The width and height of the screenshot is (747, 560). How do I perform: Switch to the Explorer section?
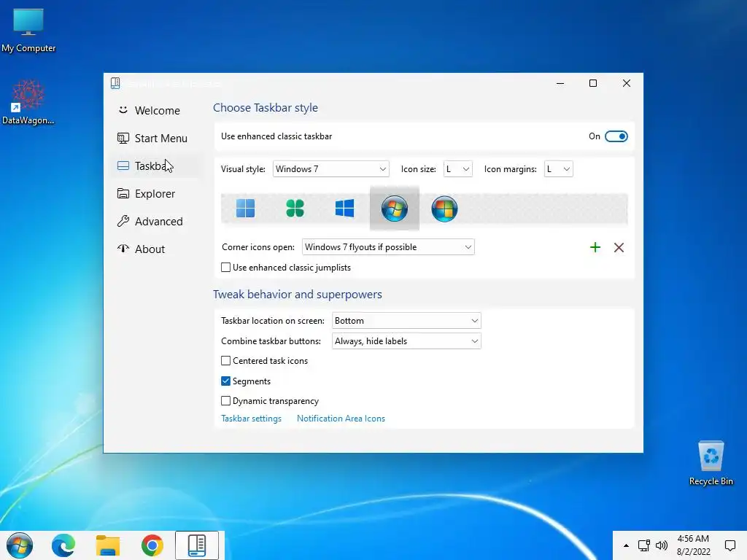(158, 193)
